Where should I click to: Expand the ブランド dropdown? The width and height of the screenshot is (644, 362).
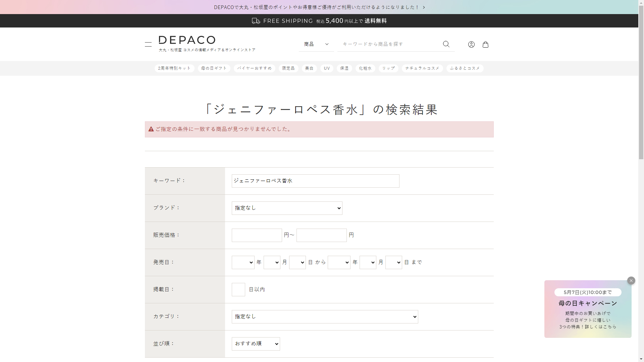pyautogui.click(x=287, y=208)
